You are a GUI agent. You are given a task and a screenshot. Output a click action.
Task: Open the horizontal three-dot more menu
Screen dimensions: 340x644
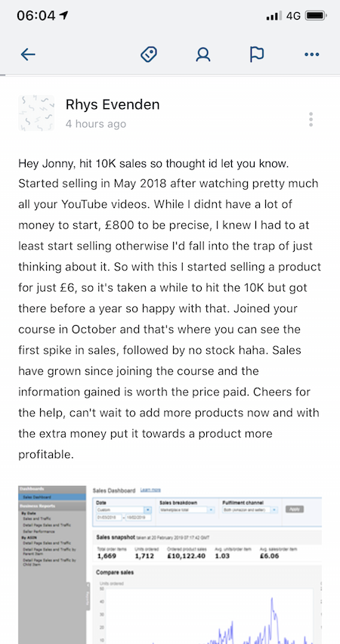[x=311, y=54]
